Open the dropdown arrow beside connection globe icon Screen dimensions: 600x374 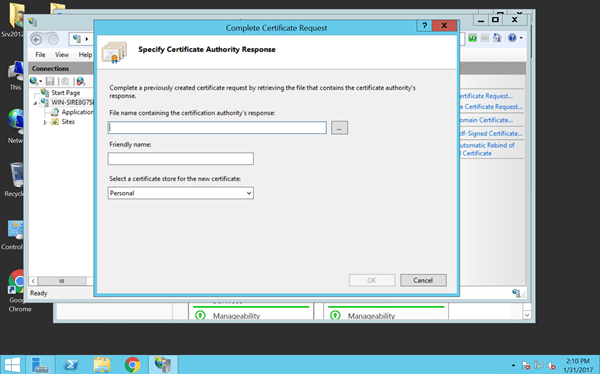(x=40, y=81)
